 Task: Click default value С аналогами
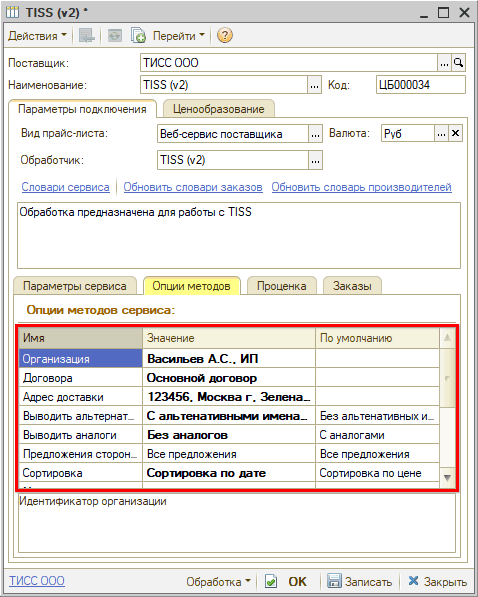pyautogui.click(x=377, y=435)
